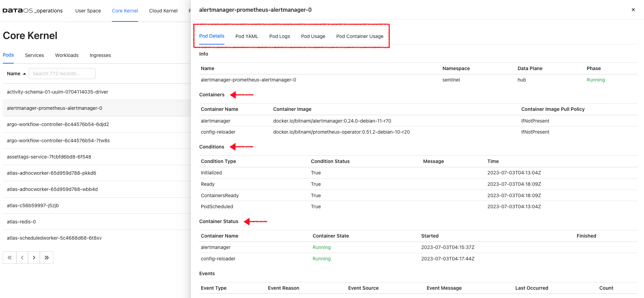Select pod argo-workflow-controller-6c44576b54-7tw8s

(x=97, y=141)
